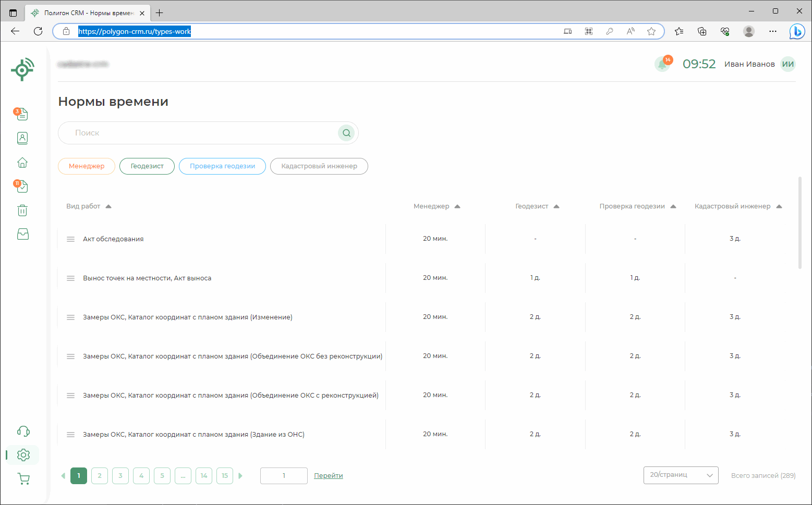The width and height of the screenshot is (812, 505).
Task: Open the support headset sidebar icon
Action: click(23, 431)
